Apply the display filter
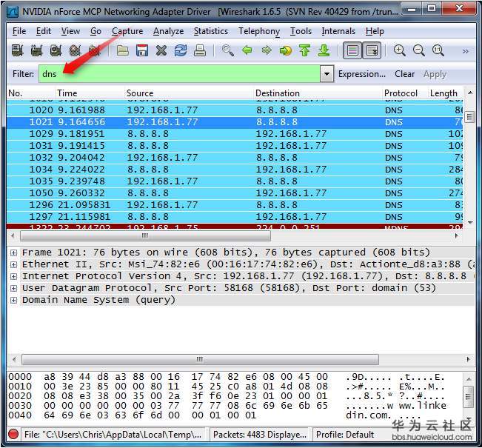This screenshot has width=482, height=448. (435, 74)
